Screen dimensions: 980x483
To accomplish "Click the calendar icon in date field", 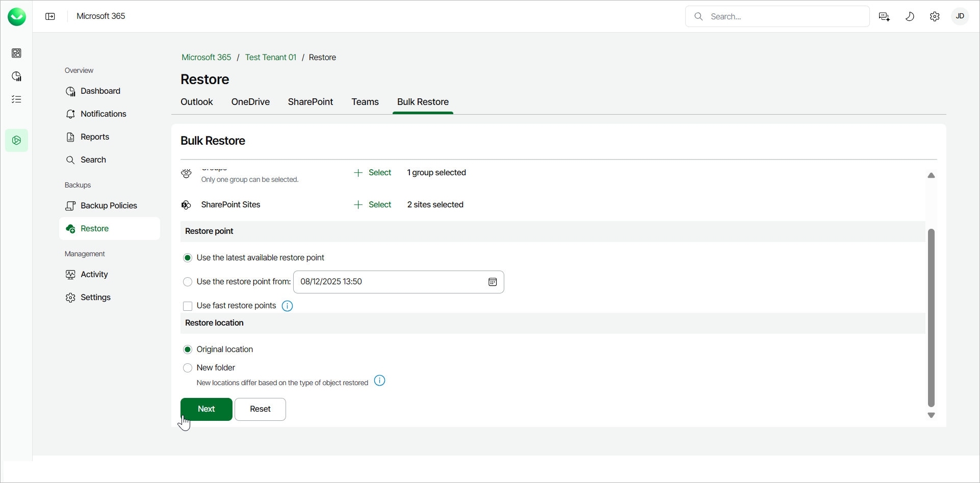I will tap(493, 282).
